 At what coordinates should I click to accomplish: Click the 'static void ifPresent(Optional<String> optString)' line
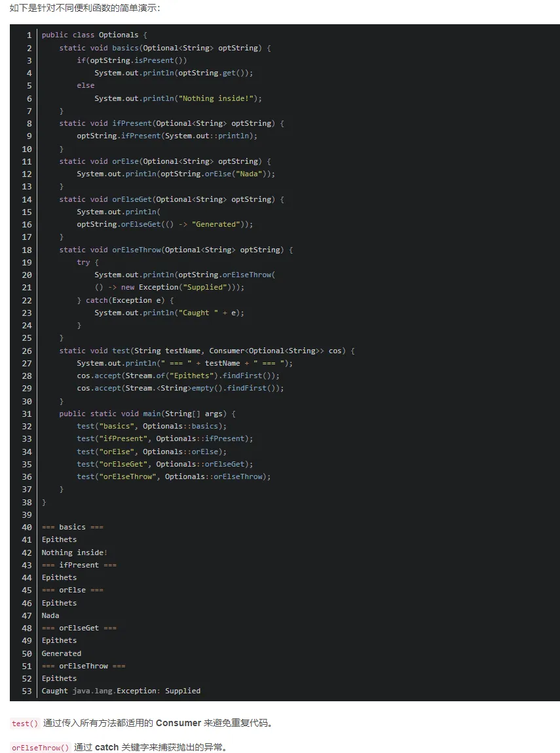tap(172, 123)
